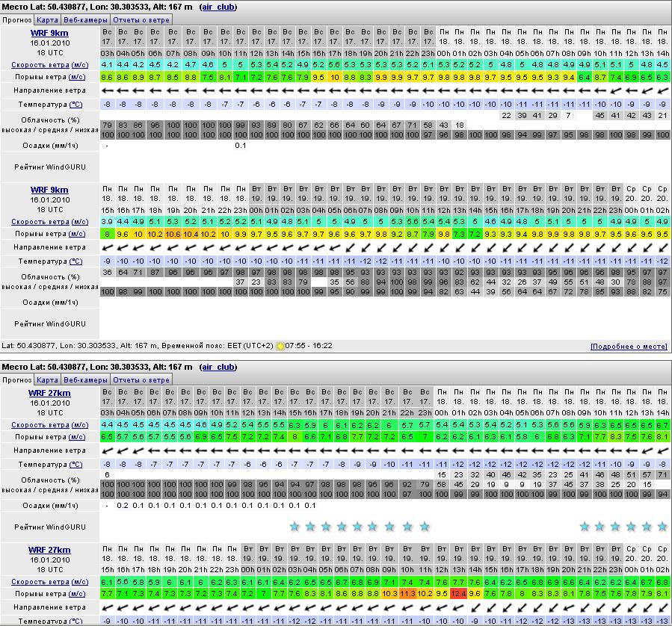This screenshot has width=672, height=626.
Task: Click the air_club link in the lower header
Action: click(218, 367)
